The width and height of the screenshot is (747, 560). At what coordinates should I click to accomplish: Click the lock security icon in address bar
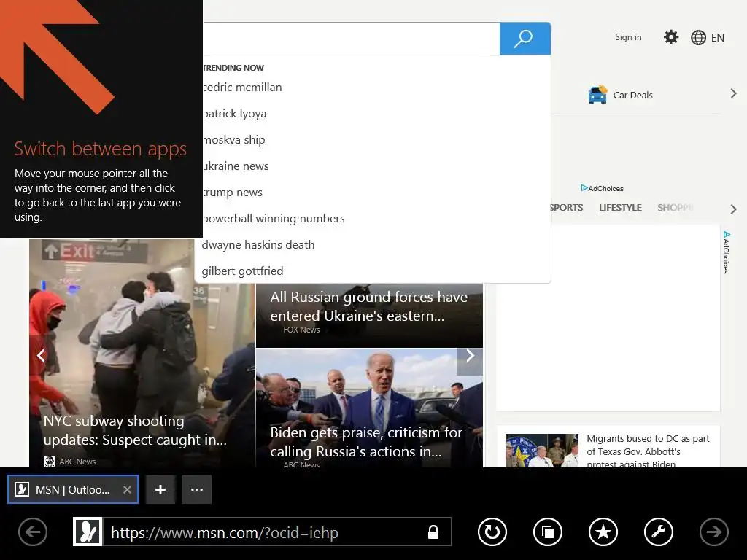pyautogui.click(x=433, y=532)
